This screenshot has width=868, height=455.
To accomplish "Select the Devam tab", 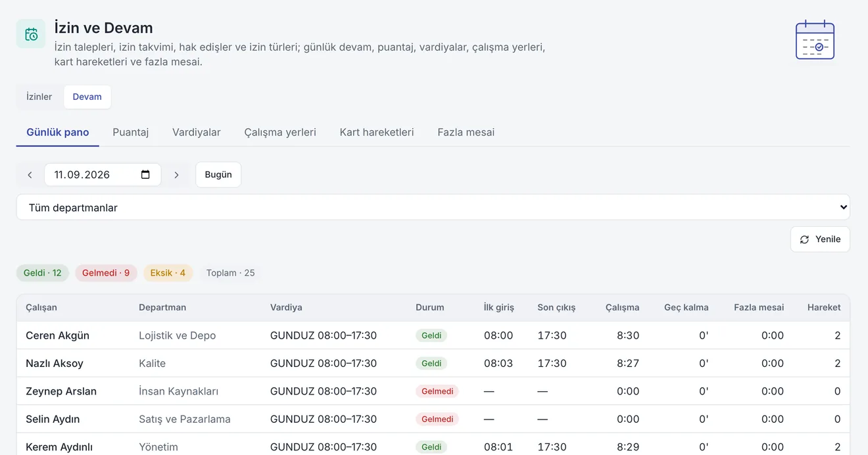I will pos(87,97).
